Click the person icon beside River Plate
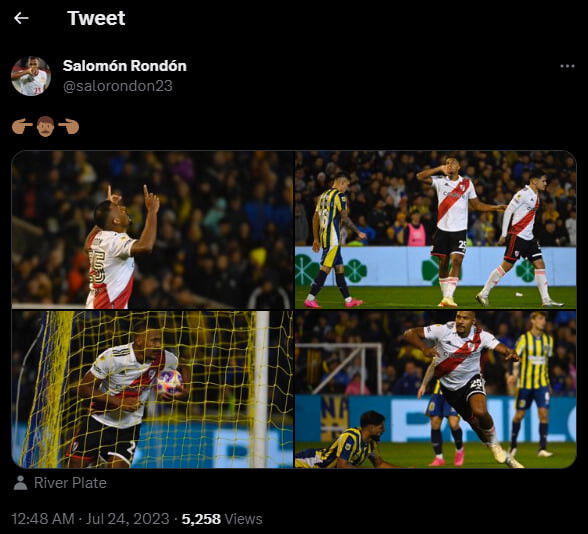 (x=20, y=483)
